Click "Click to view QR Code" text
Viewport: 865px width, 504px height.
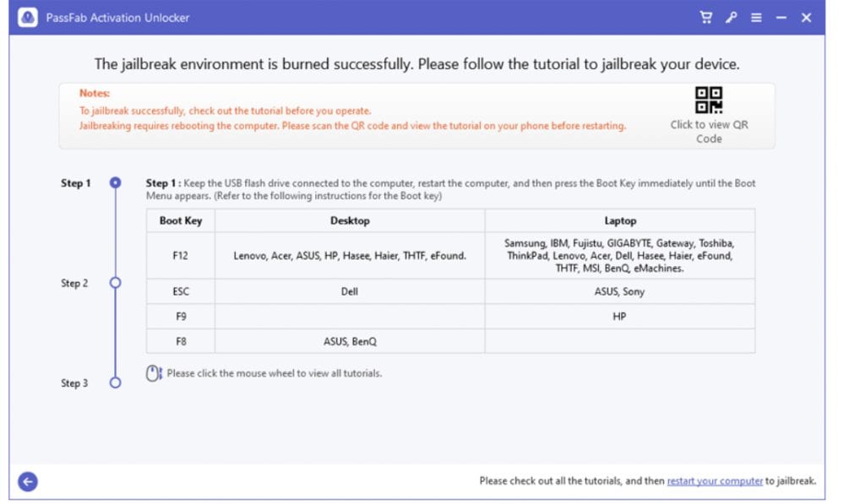pyautogui.click(x=709, y=132)
